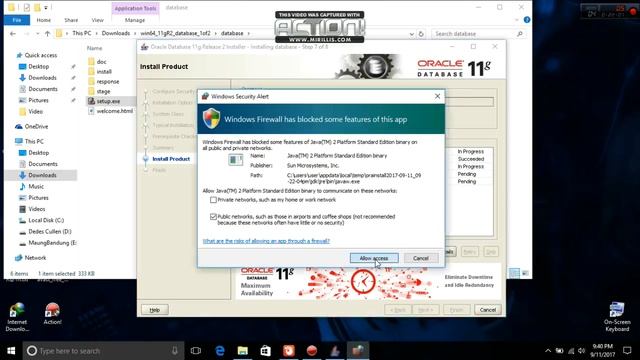Switch Explorer to details view icon
The width and height of the screenshot is (640, 360).
click(x=514, y=273)
